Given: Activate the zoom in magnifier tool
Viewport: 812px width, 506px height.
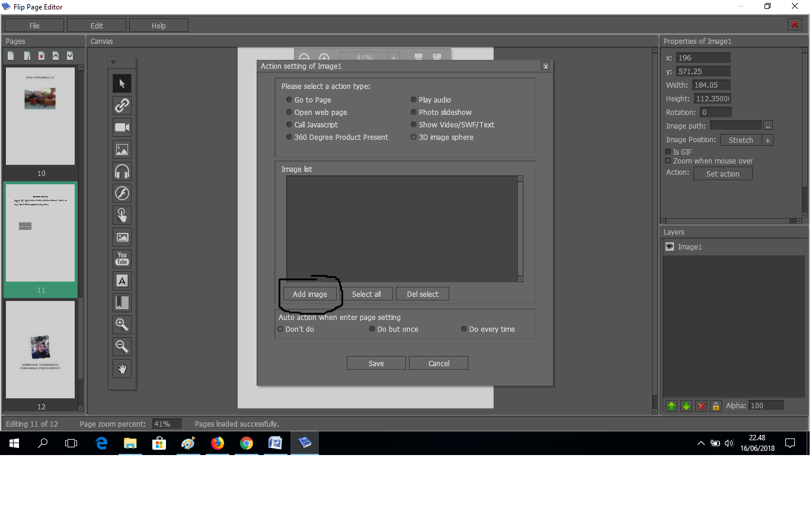Looking at the screenshot, I should pyautogui.click(x=122, y=324).
